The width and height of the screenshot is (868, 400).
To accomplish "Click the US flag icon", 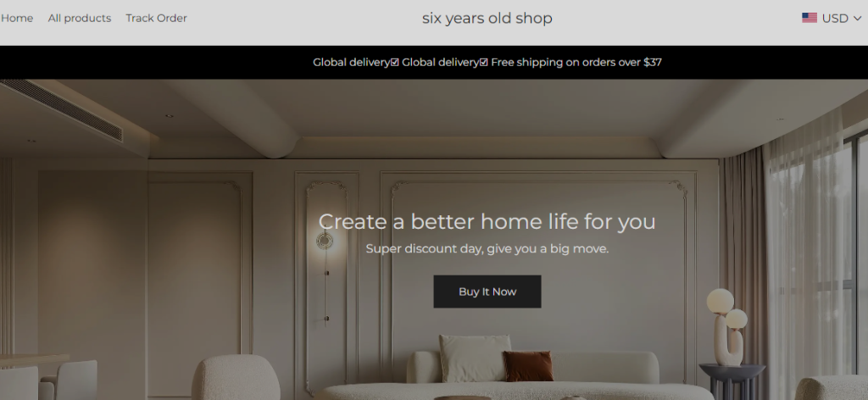I will coord(810,18).
